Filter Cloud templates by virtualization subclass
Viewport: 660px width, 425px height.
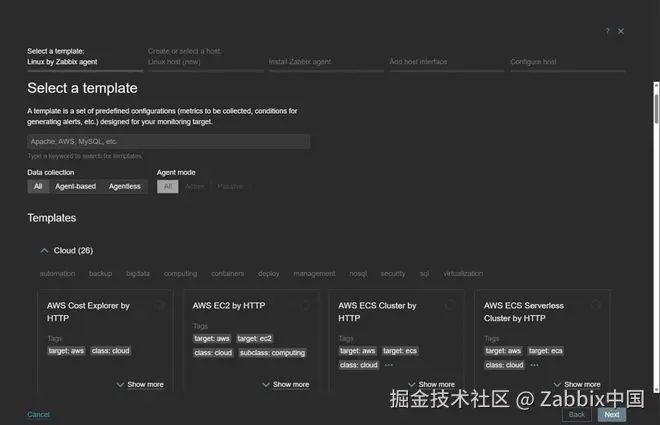pos(463,274)
